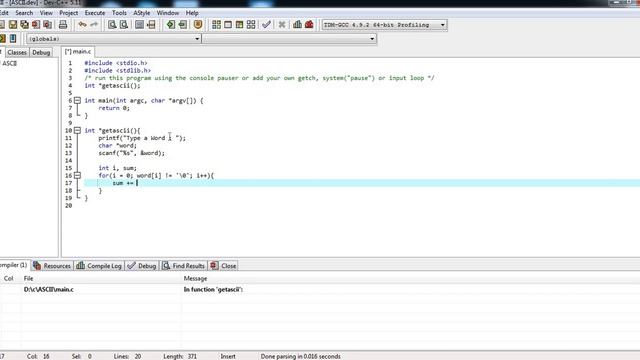Click the orange shield toolbar icon

[x=198, y=24]
